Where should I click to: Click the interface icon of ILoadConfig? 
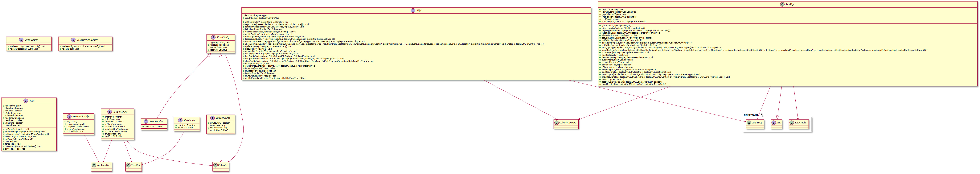pyautogui.click(x=213, y=37)
